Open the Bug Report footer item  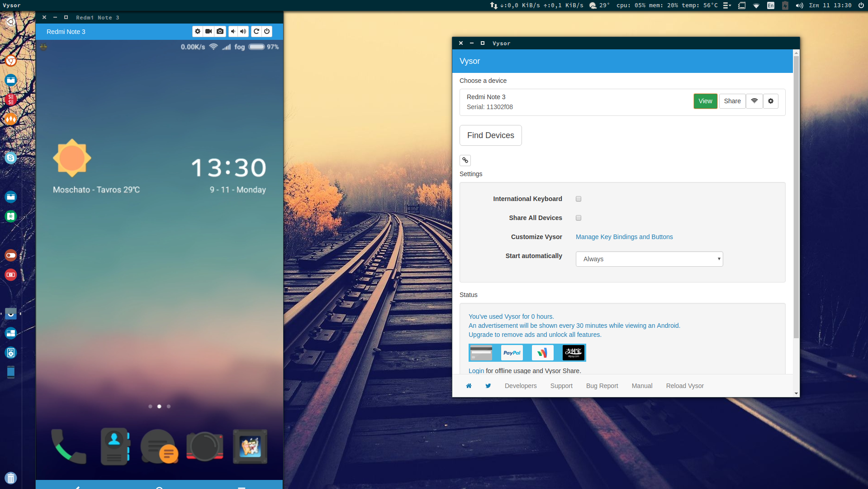(x=602, y=386)
